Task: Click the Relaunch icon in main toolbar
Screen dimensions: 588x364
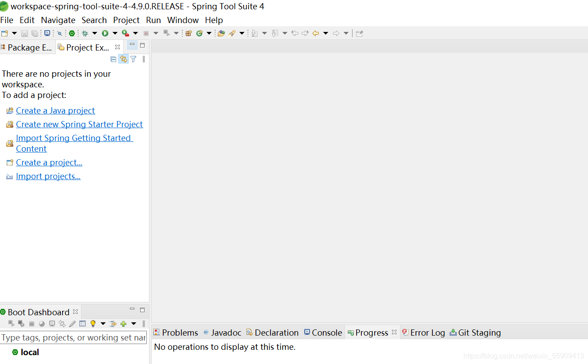Action: (166, 33)
